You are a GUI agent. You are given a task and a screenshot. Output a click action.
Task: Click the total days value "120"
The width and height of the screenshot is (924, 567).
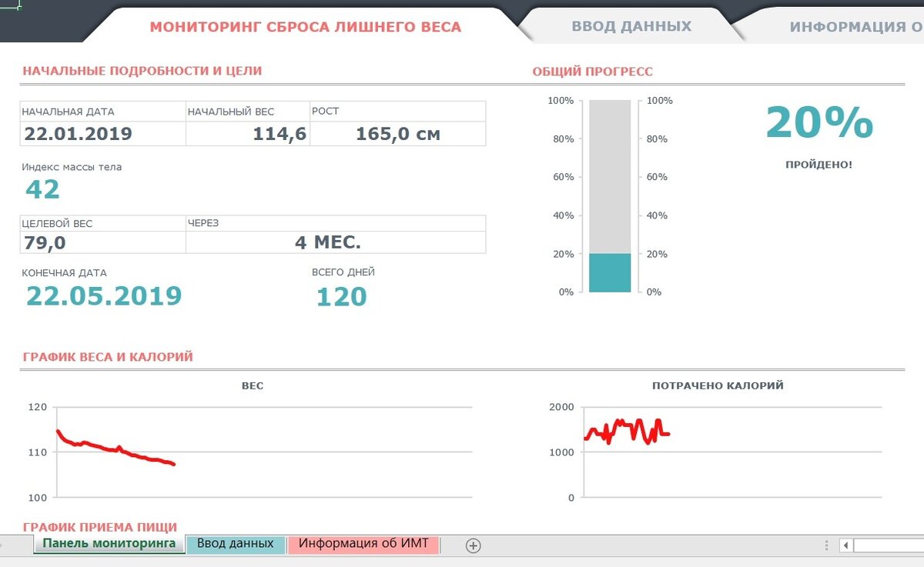pyautogui.click(x=342, y=295)
